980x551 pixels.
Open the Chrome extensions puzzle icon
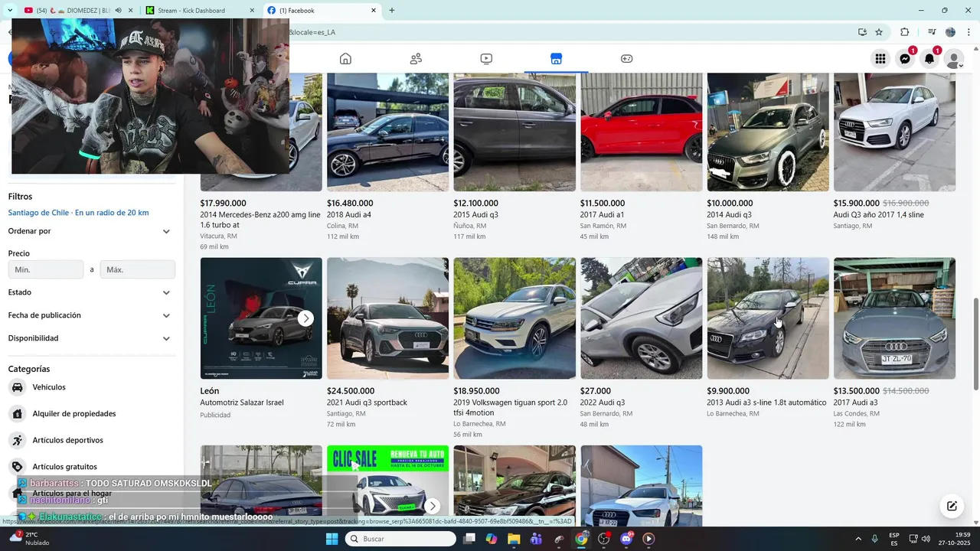[x=904, y=32]
